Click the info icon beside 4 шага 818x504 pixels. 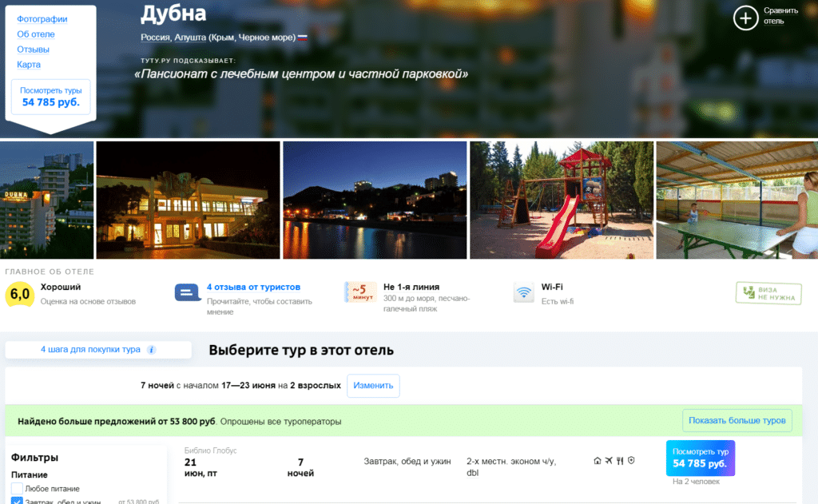coord(151,350)
